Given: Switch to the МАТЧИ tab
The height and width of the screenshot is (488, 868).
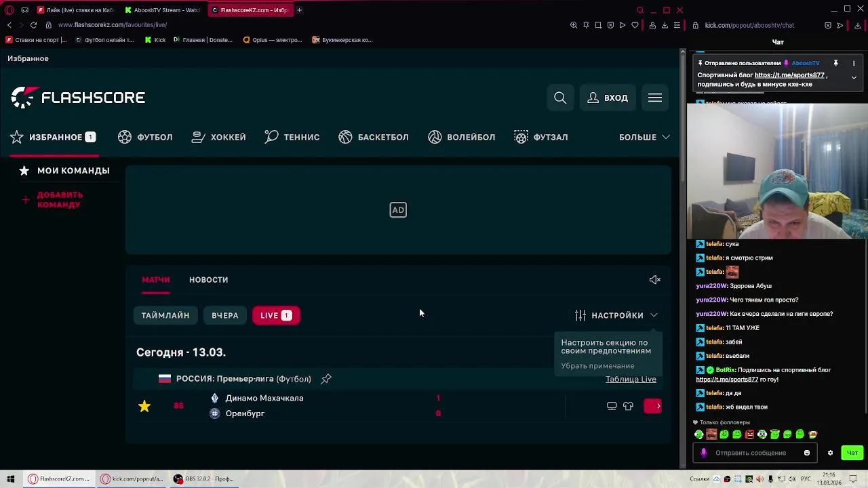Looking at the screenshot, I should (156, 280).
